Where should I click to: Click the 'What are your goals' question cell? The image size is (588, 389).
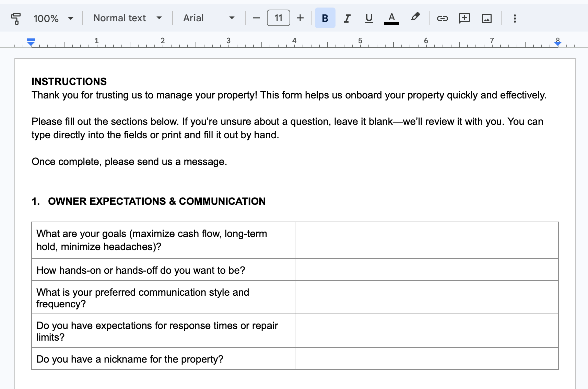point(163,240)
